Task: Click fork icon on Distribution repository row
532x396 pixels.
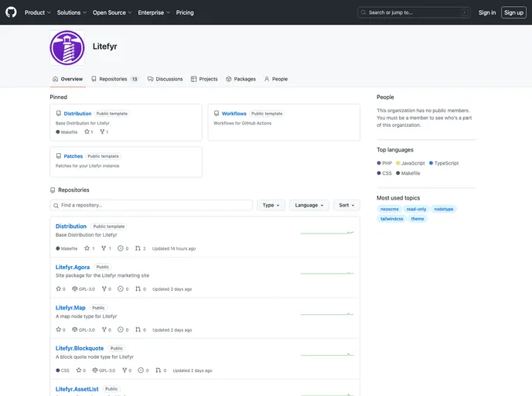Action: coord(104,248)
